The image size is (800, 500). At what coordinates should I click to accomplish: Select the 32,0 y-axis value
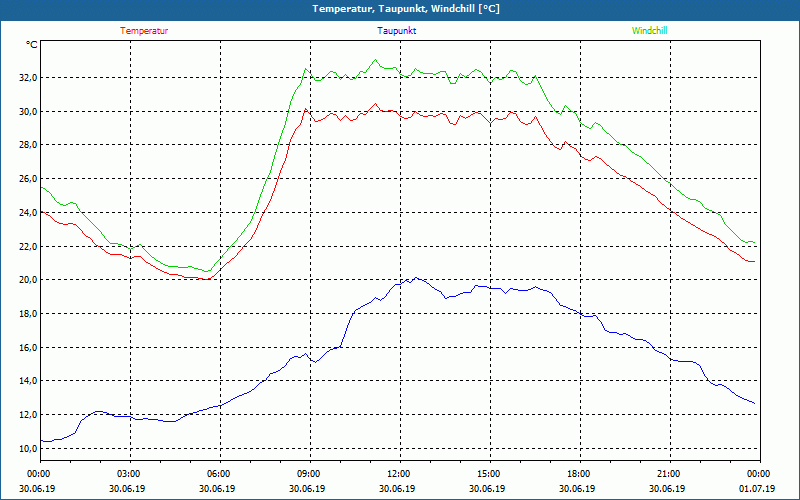[x=29, y=78]
